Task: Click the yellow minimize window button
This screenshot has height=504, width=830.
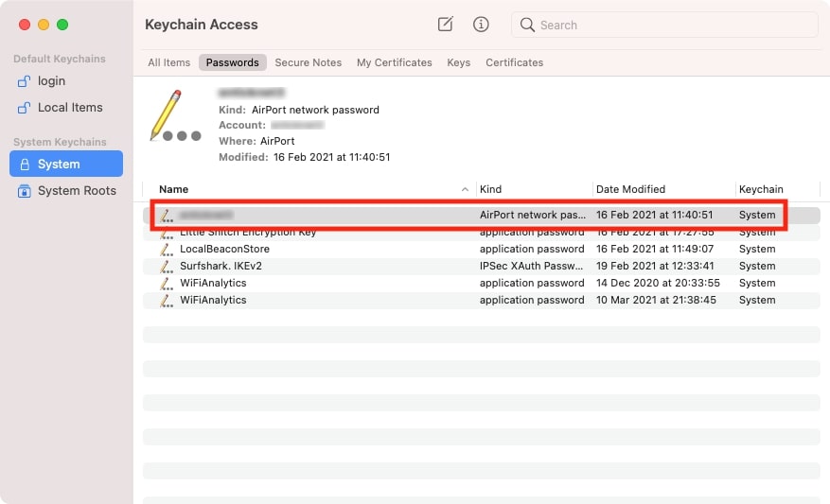Action: 44,25
